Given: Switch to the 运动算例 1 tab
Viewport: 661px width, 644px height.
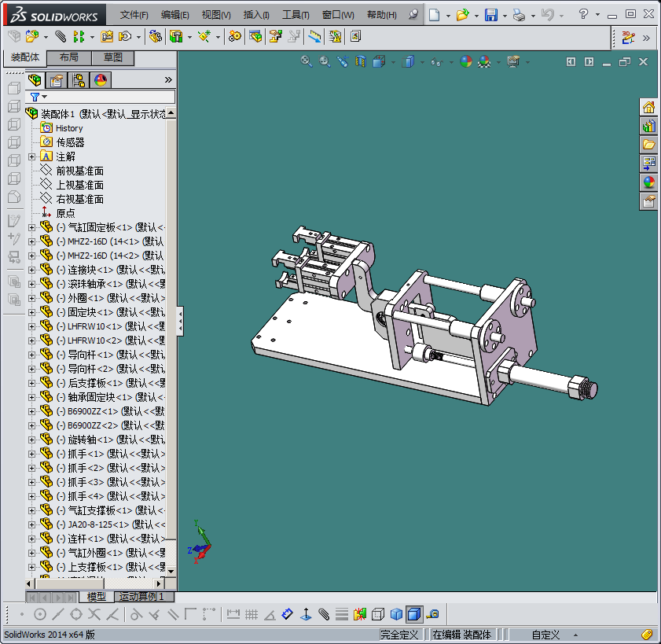Looking at the screenshot, I should coord(144,597).
